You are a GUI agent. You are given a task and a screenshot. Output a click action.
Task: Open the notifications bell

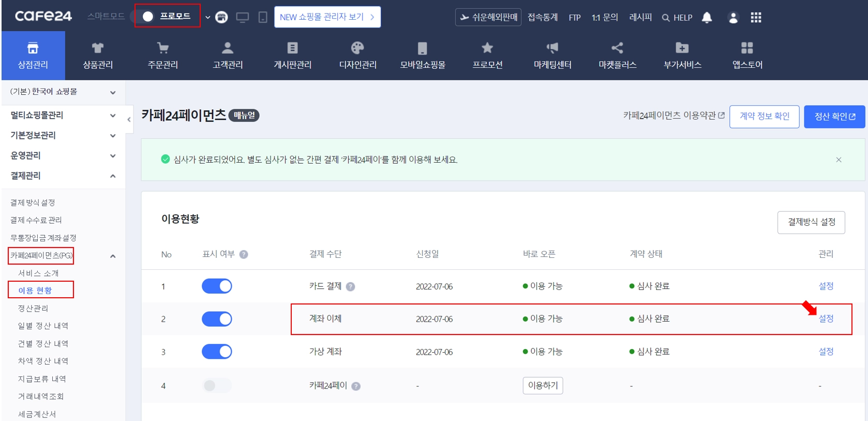click(x=707, y=17)
